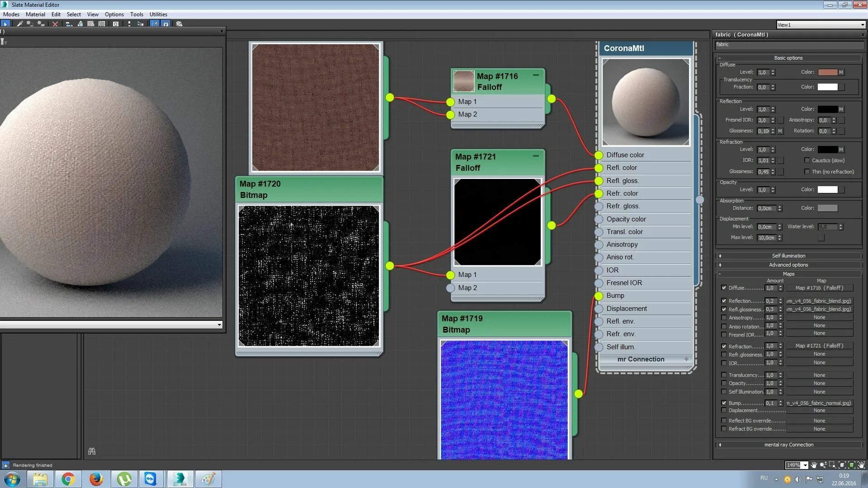Click the checkered Show Background in Preview icon
The height and width of the screenshot is (488, 868).
pyautogui.click(x=102, y=24)
